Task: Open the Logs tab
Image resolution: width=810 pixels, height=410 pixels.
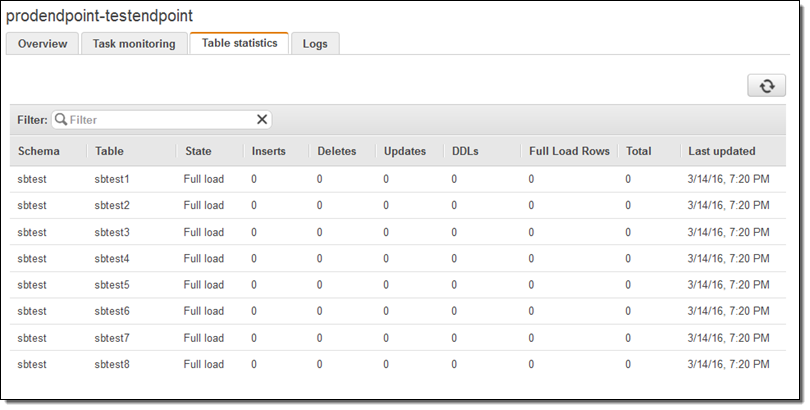Action: (315, 44)
